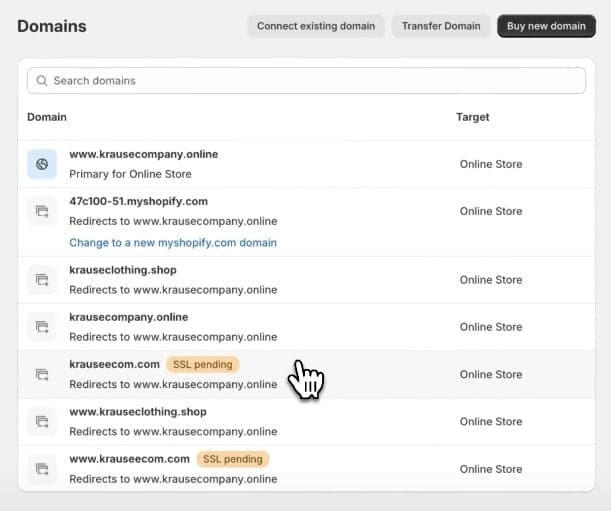
Task: Click Online Store target for myshopify.com row
Action: (x=491, y=211)
